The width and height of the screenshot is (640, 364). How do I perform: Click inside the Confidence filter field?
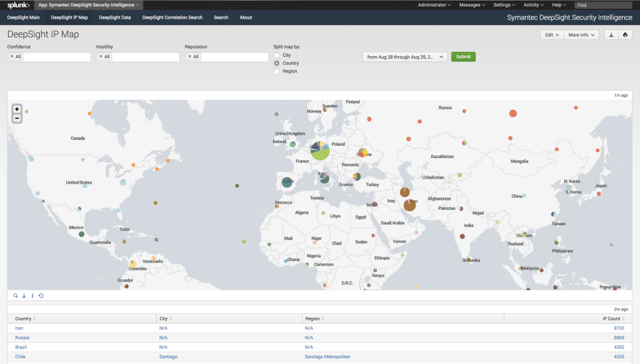click(49, 57)
